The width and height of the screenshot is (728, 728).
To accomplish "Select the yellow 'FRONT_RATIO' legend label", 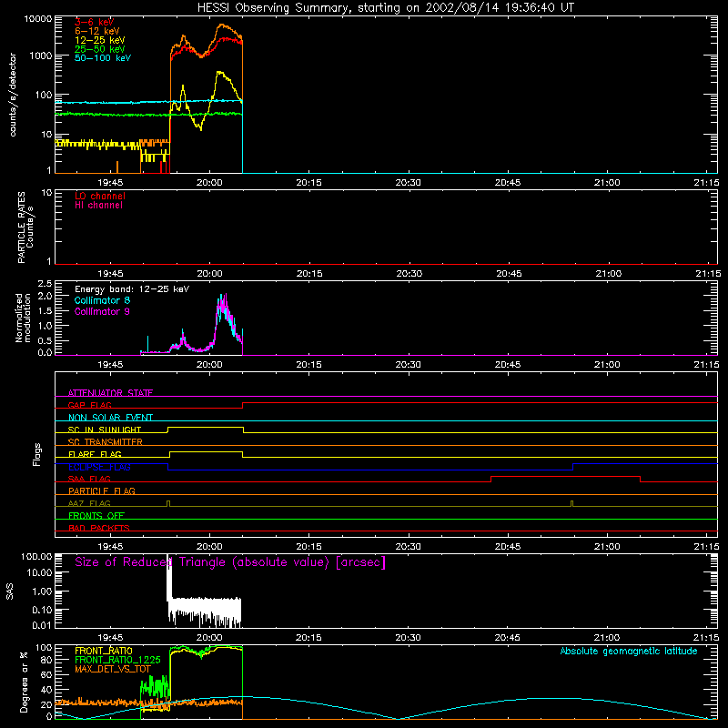I will click(x=104, y=651).
